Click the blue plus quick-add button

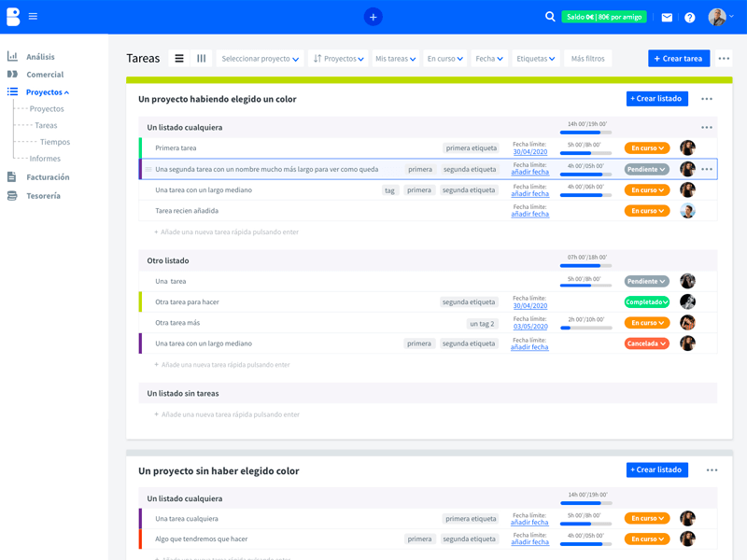click(373, 17)
